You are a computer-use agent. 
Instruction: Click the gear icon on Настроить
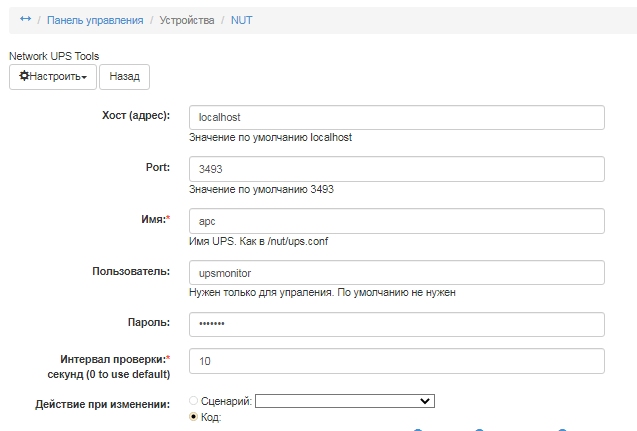(25, 76)
